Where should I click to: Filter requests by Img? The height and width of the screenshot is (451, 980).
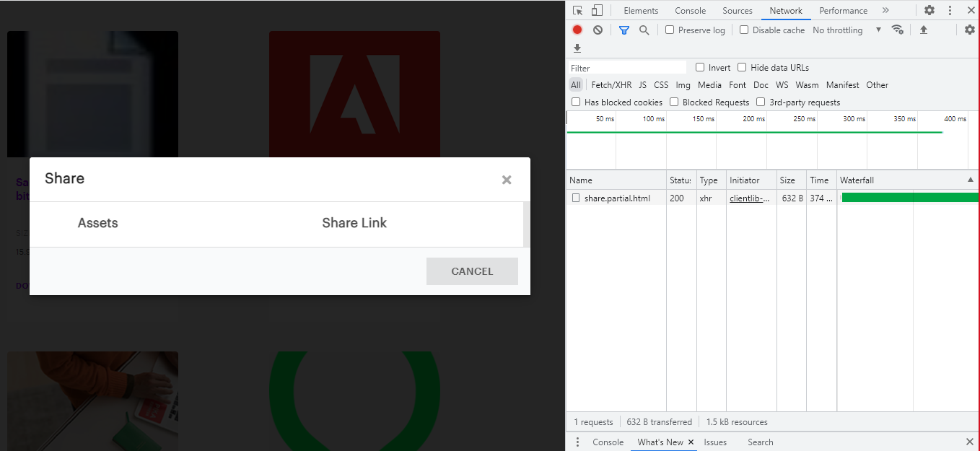683,84
